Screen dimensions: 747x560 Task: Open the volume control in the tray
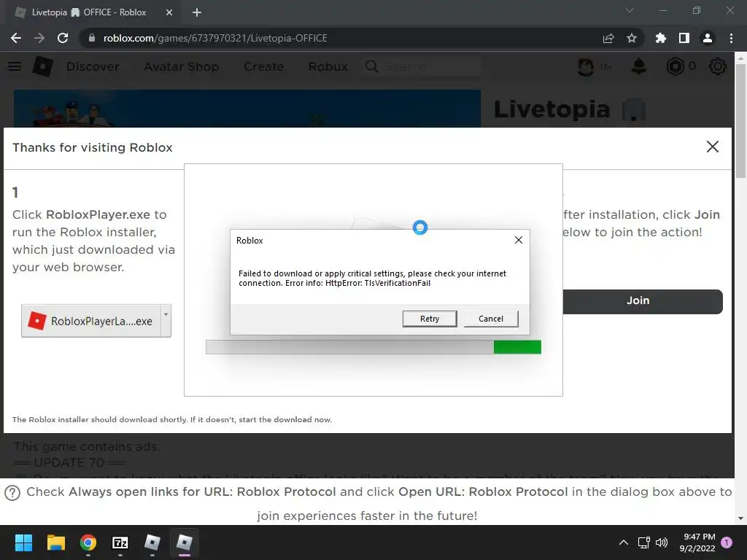[x=661, y=542]
